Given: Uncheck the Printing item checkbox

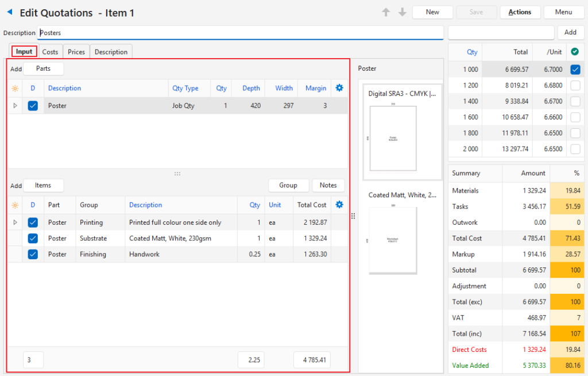Looking at the screenshot, I should pyautogui.click(x=33, y=222).
